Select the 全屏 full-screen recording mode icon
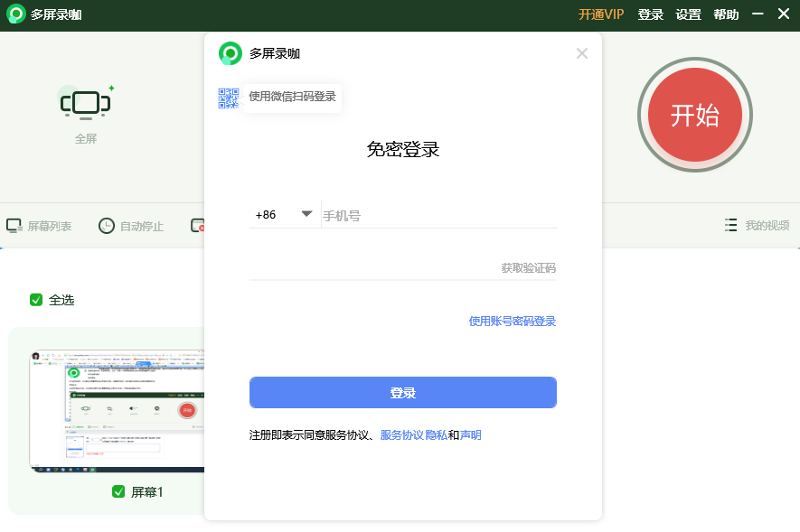Viewport: 800px width, 532px height. [x=85, y=104]
